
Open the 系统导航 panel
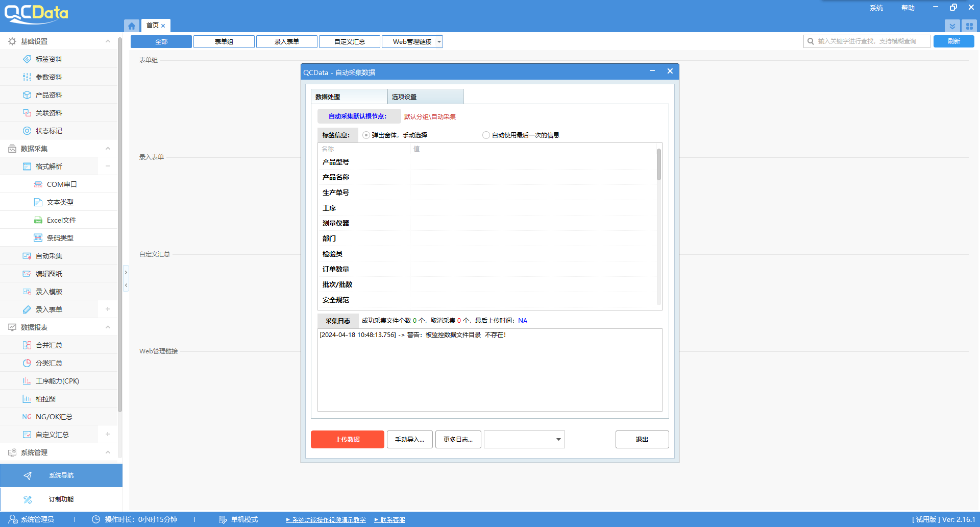point(61,475)
